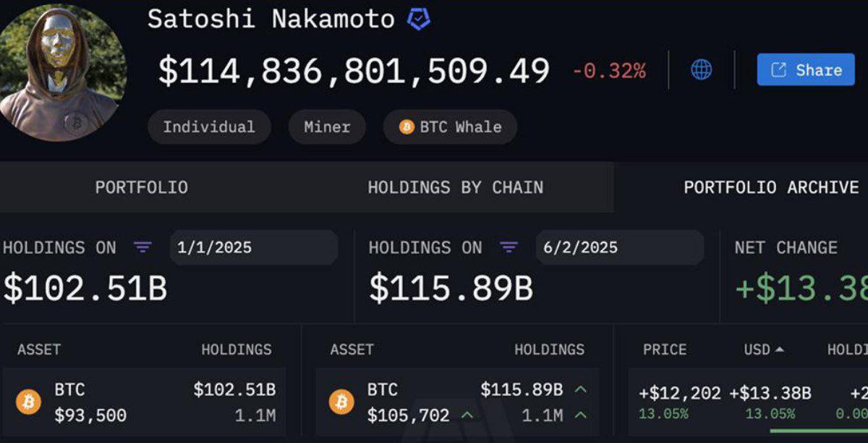Click the BTC coin icon in left table
868x443 pixels.
point(29,402)
